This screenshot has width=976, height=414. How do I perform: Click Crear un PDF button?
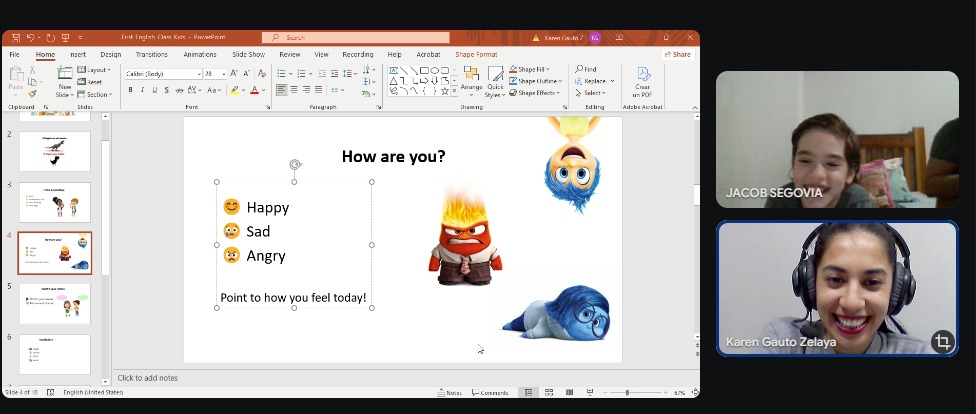[642, 82]
